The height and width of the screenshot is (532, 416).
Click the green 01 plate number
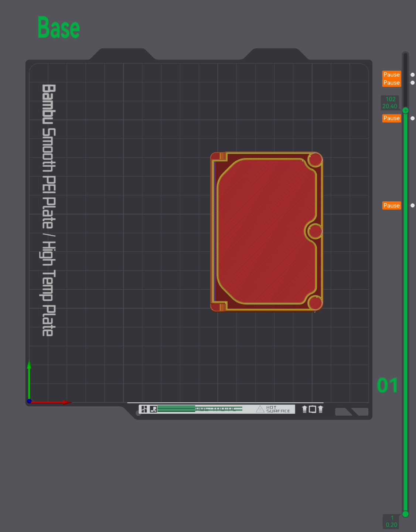[387, 385]
